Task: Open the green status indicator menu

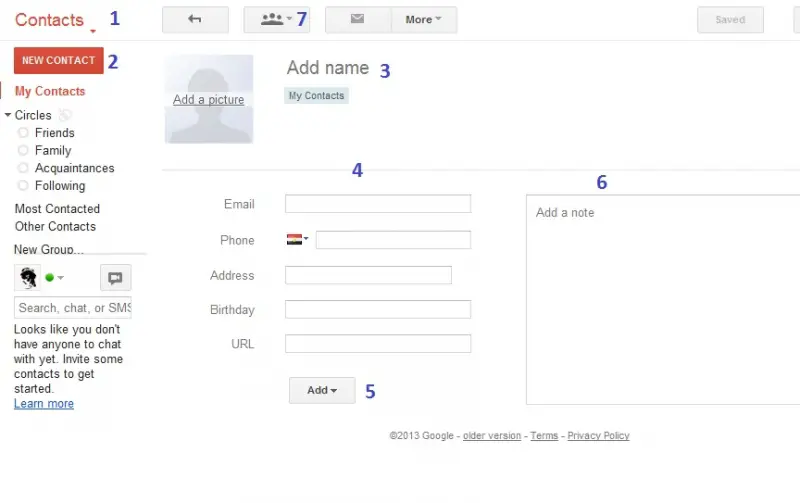Action: tap(54, 278)
